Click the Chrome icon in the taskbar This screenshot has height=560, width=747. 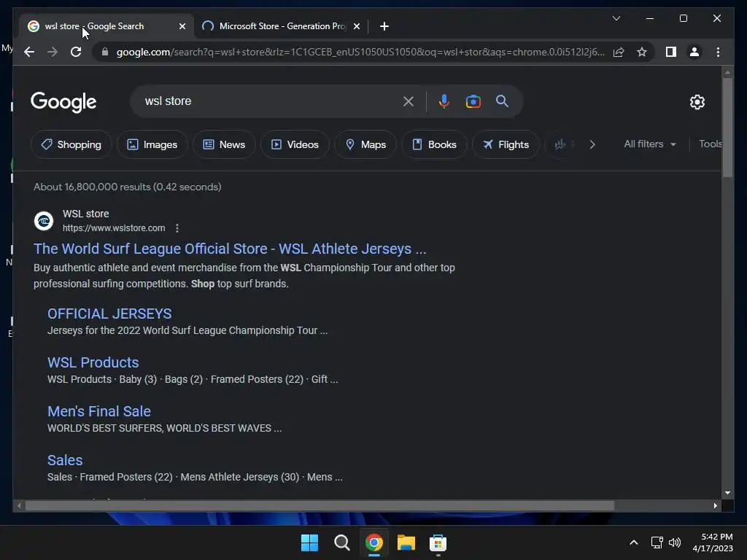point(374,542)
